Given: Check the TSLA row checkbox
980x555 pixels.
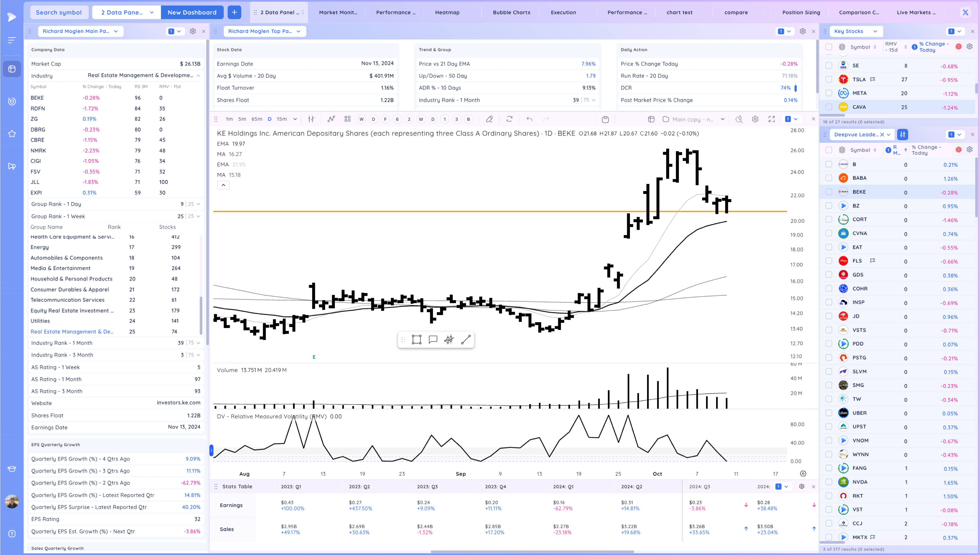Looking at the screenshot, I should point(829,79).
